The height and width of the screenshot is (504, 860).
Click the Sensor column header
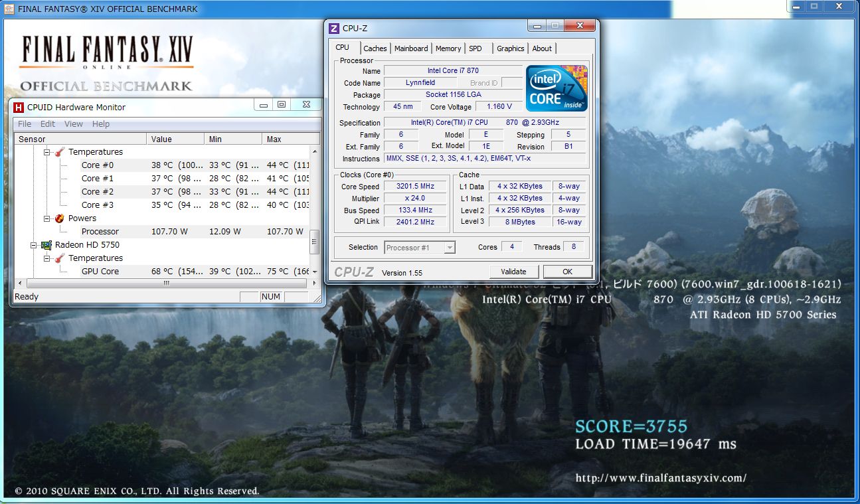[x=80, y=139]
